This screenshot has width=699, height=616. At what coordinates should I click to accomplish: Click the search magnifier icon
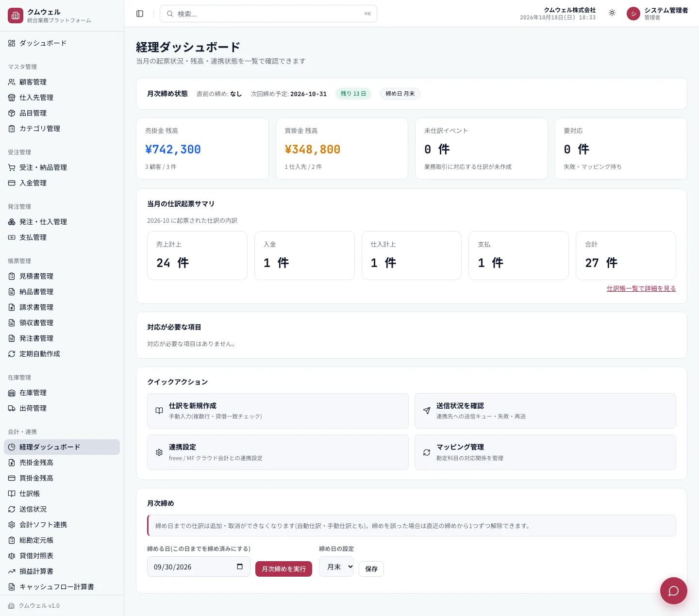[x=170, y=14]
